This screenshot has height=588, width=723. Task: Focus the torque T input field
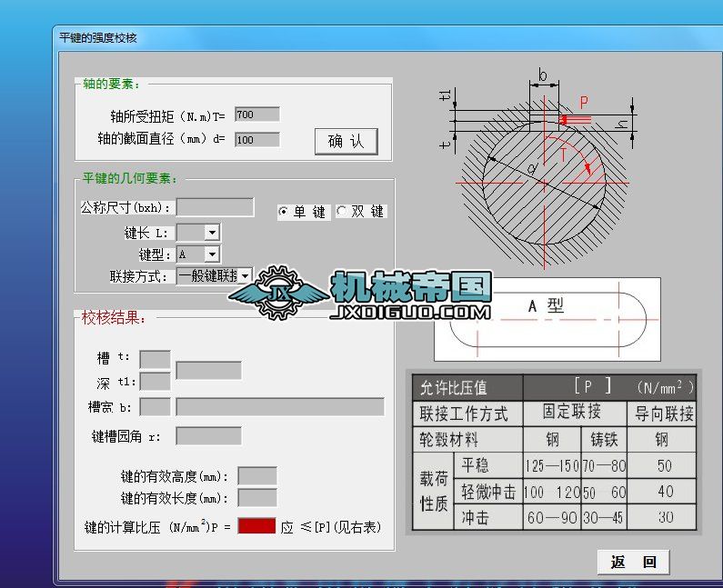257,115
